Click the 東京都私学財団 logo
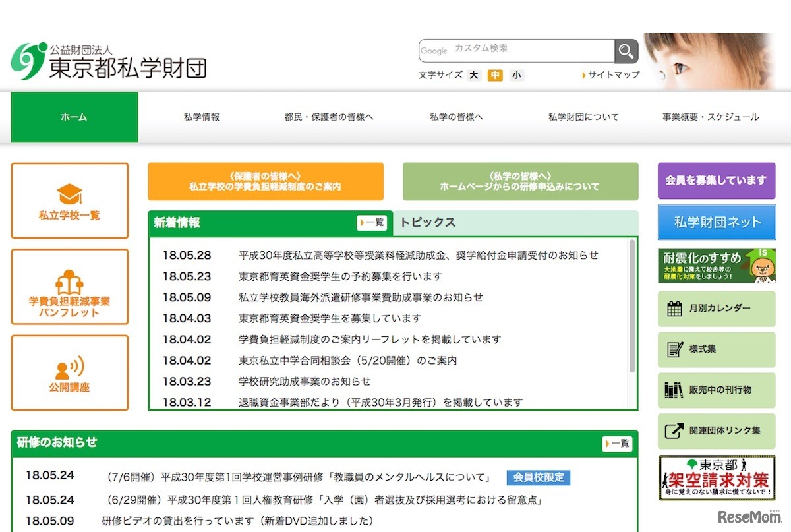 tap(109, 61)
